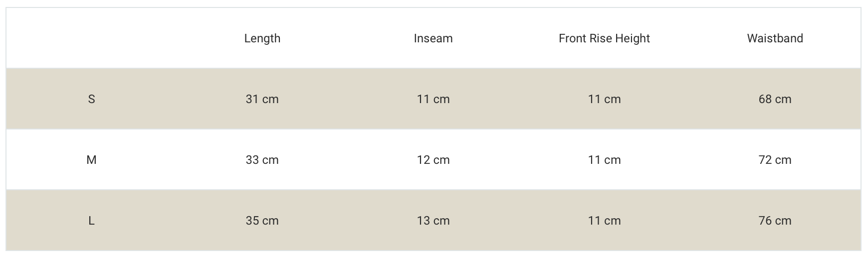Click the Length column header
This screenshot has width=868, height=257.
coord(262,38)
